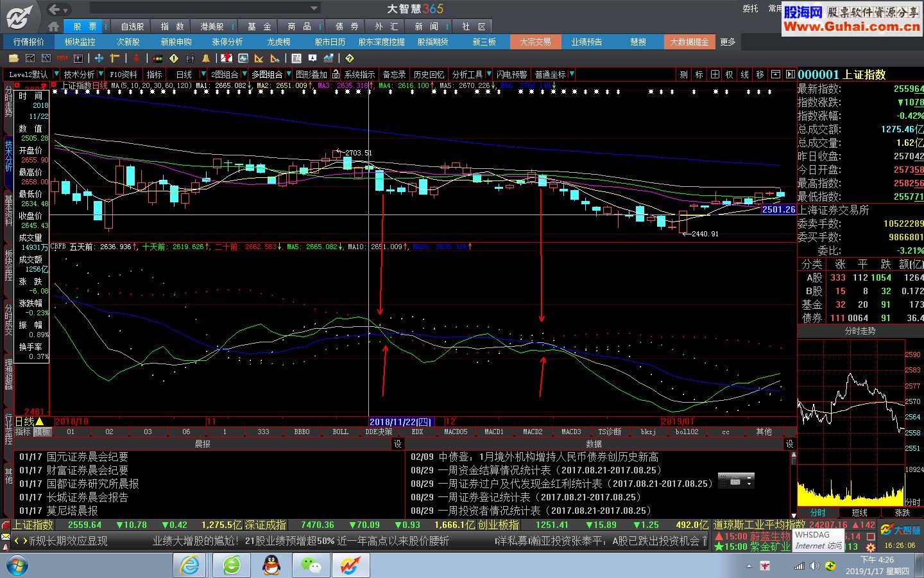924x578 pixels.
Task: Open WeChat from the Windows taskbar
Action: (x=311, y=565)
